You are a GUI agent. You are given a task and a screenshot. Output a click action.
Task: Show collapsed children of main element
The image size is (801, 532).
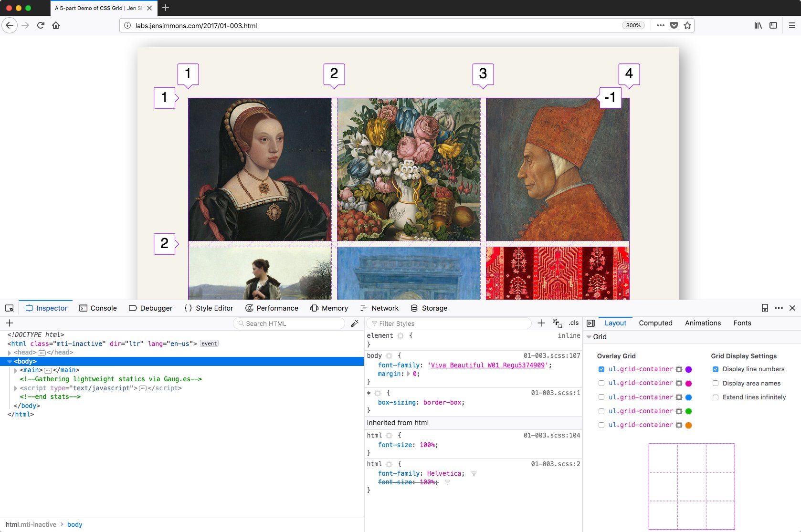click(48, 370)
